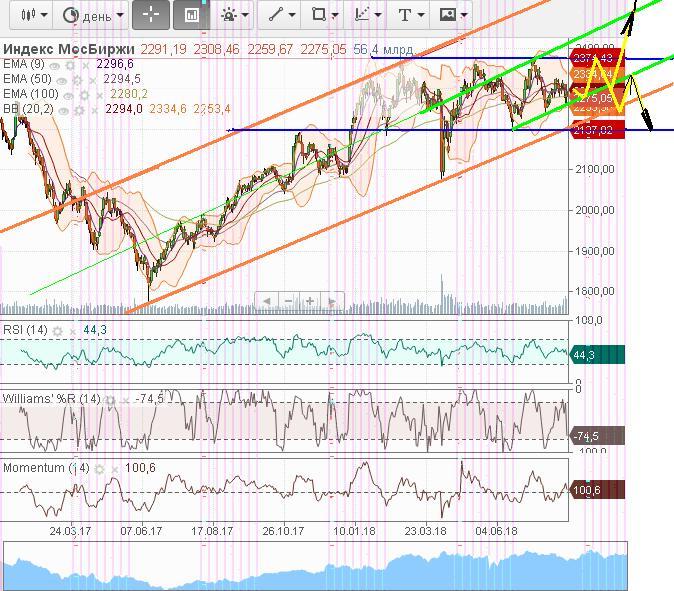Image resolution: width=674 pixels, height=591 pixels.
Task: Open the image snapshot menu
Action: click(453, 15)
